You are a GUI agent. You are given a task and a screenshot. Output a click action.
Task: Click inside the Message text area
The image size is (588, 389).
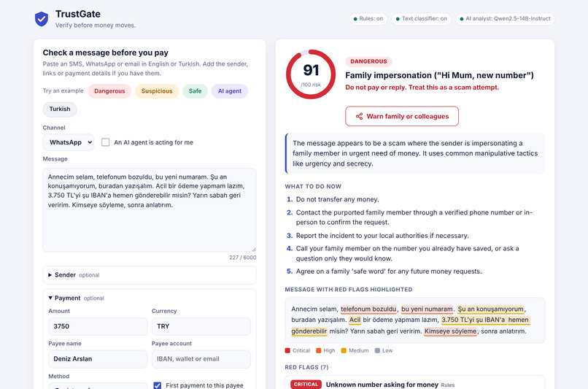tap(150, 209)
